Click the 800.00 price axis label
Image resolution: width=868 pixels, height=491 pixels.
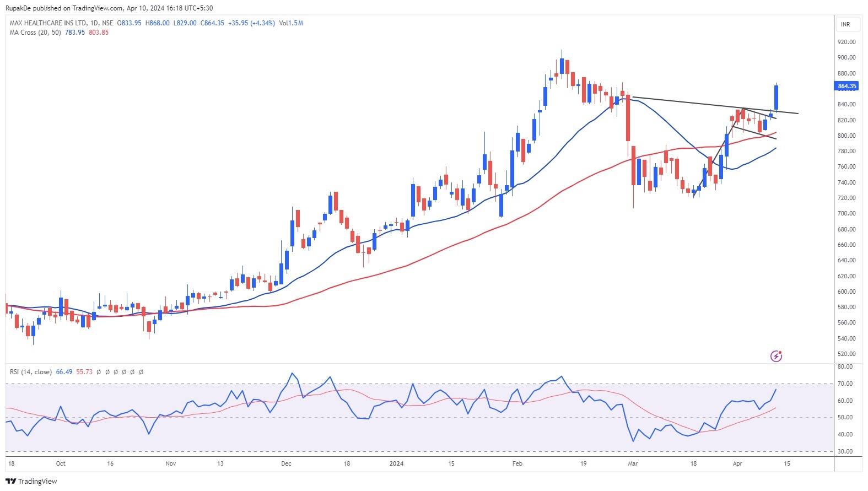847,136
